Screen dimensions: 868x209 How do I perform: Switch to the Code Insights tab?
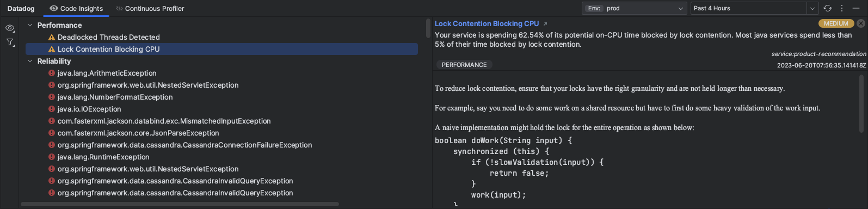click(x=76, y=8)
